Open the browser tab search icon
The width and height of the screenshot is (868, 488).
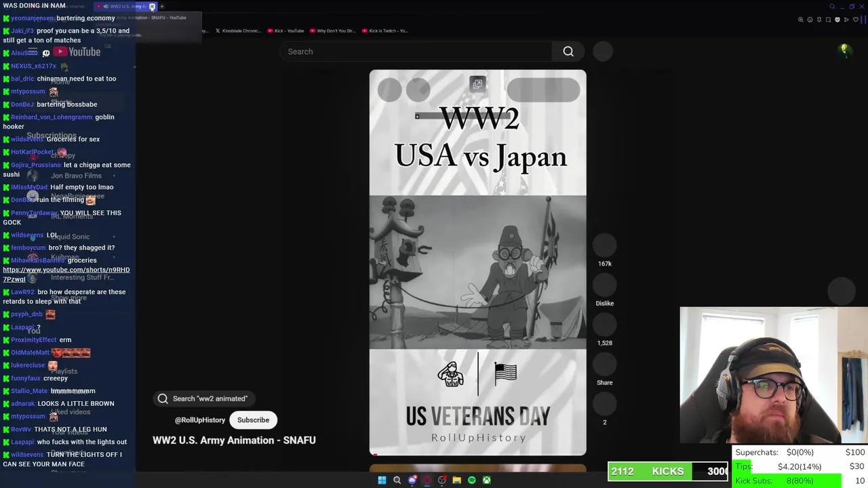(x=832, y=7)
